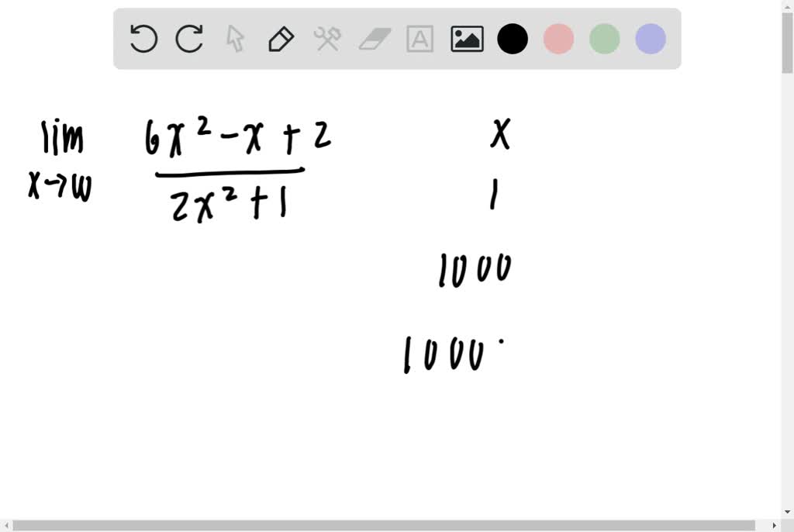Viewport: 794px width, 532px height.
Task: Activate the Eraser tool
Action: point(373,38)
